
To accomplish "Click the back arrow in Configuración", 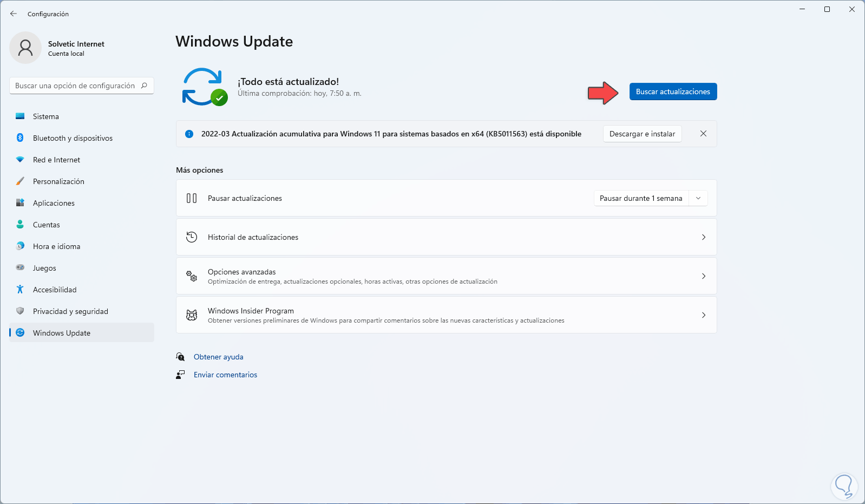I will pyautogui.click(x=14, y=14).
